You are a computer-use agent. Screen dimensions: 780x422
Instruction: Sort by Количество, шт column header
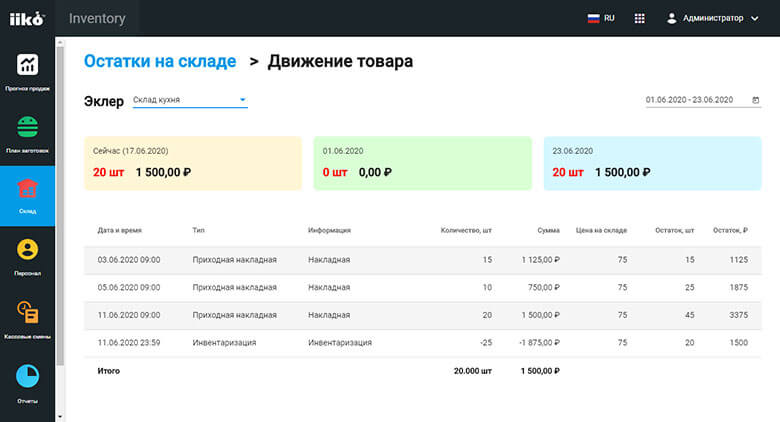coord(466,230)
